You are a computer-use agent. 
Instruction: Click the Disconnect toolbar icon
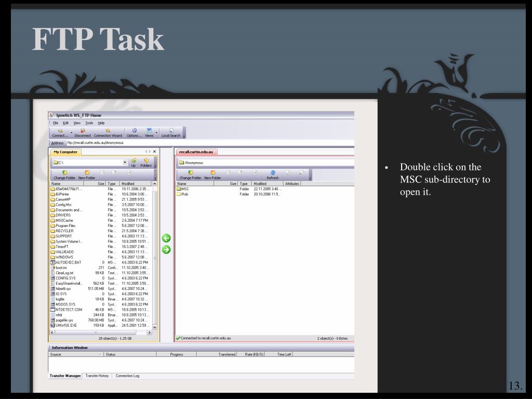[x=83, y=132]
